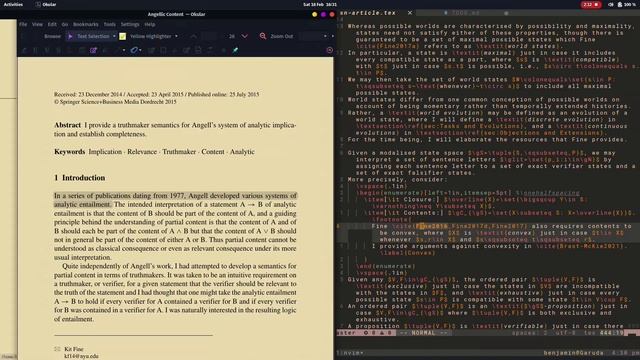Click the Keywords line in the PDF
Viewport: 640px width, 360px height.
pos(154,151)
